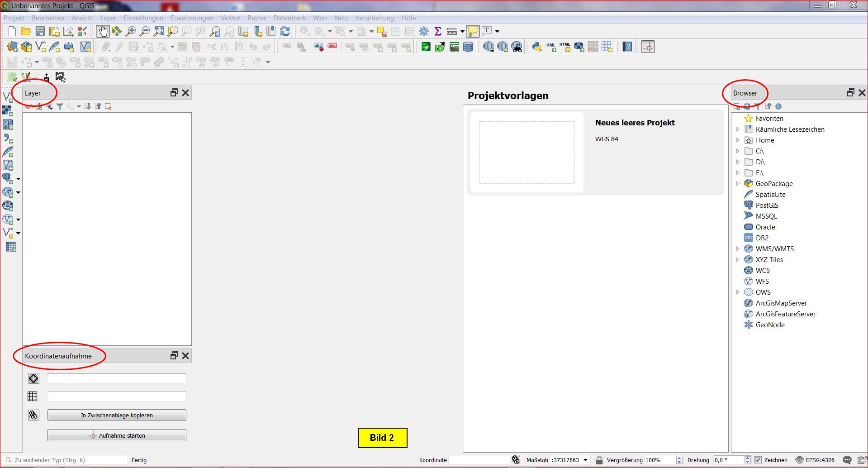
Task: Open the Vektor menu
Action: 230,18
